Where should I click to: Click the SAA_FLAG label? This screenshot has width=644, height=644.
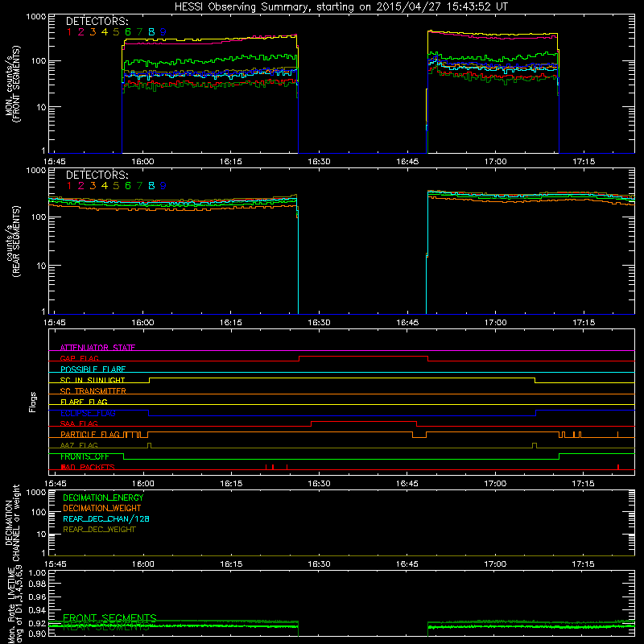coord(79,423)
